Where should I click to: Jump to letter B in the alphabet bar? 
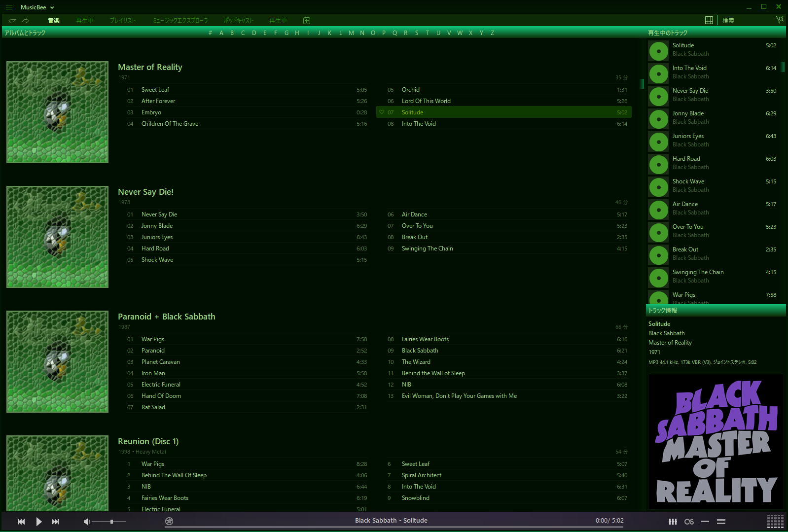pos(232,33)
